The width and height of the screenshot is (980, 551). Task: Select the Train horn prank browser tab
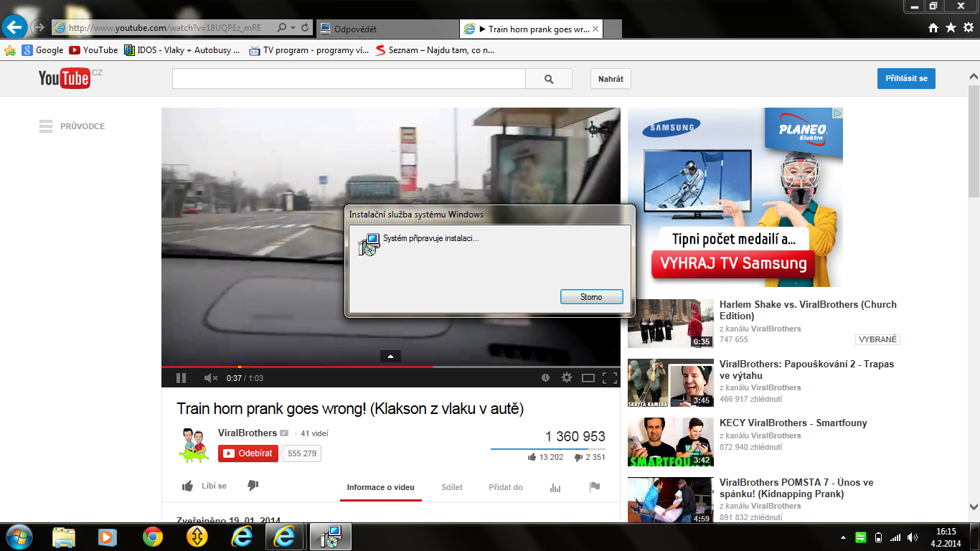tap(531, 29)
